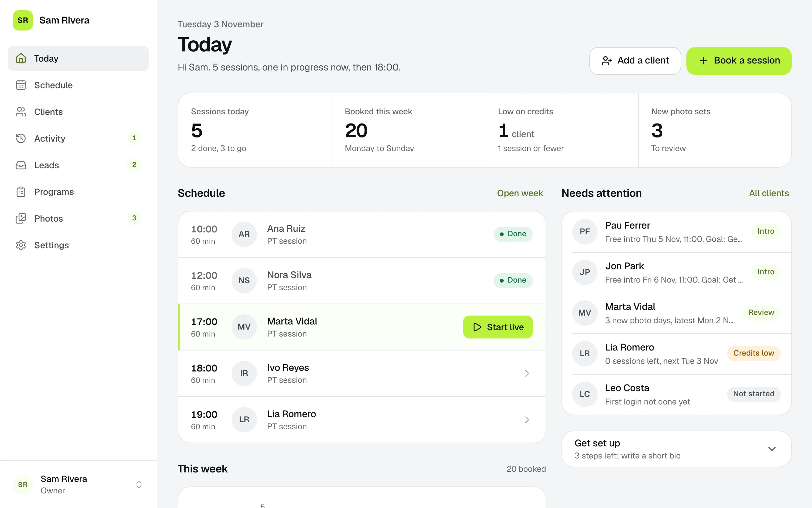The width and height of the screenshot is (812, 508).
Task: Open the All clients link
Action: click(769, 193)
